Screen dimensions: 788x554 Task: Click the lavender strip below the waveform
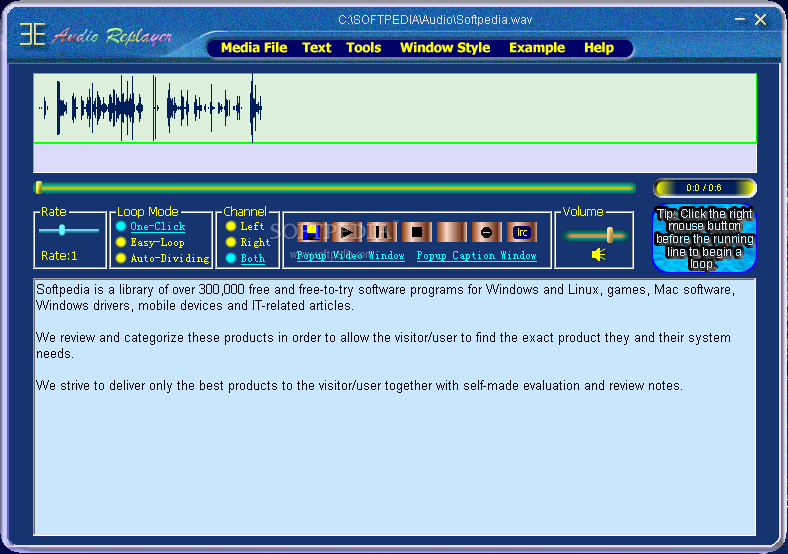(x=395, y=158)
